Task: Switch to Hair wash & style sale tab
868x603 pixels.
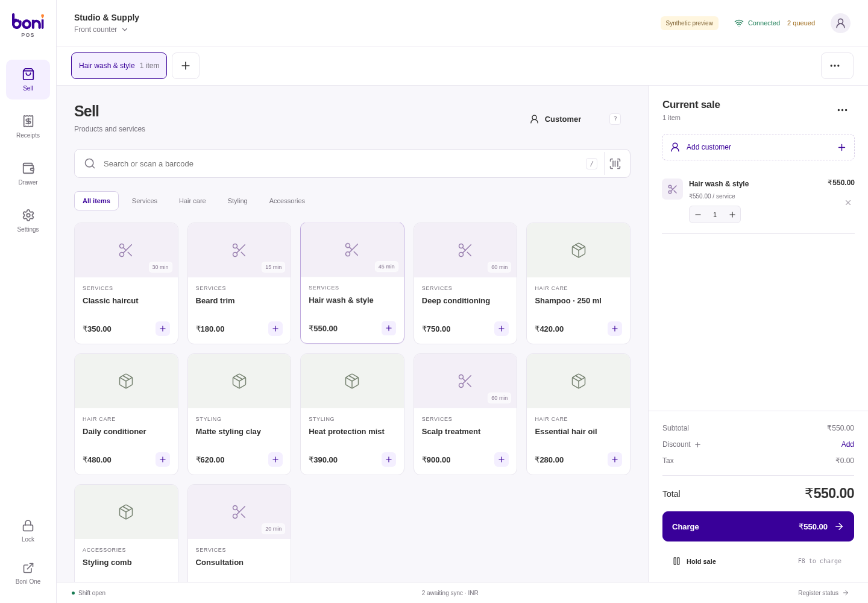Action: click(119, 66)
